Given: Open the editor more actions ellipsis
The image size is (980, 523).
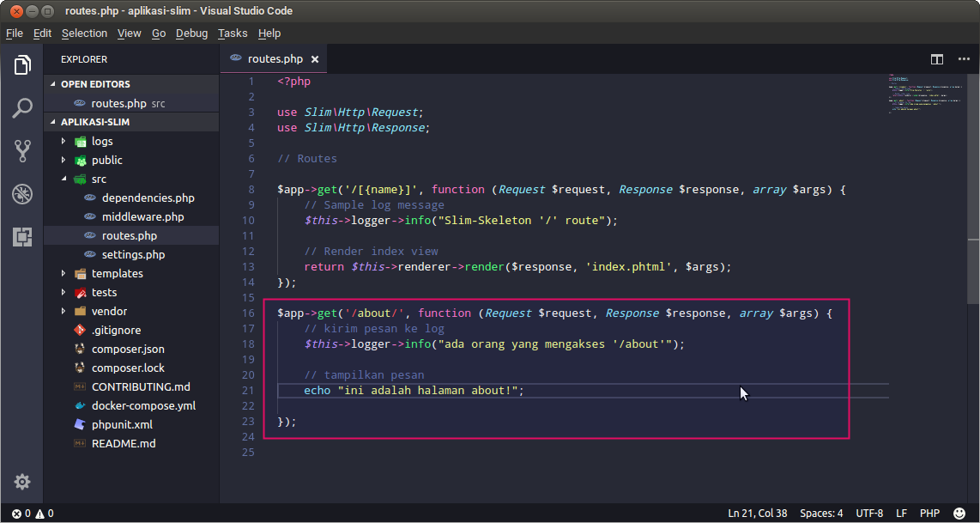Looking at the screenshot, I should coord(964,59).
